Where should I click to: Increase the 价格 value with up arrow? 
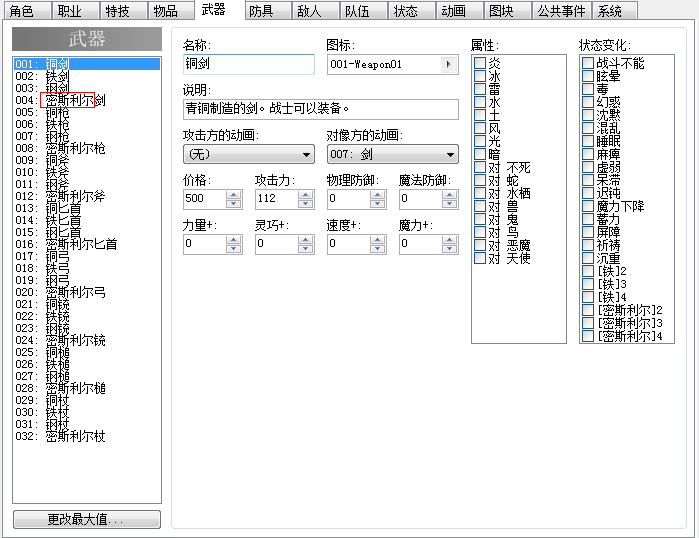[x=233, y=195]
